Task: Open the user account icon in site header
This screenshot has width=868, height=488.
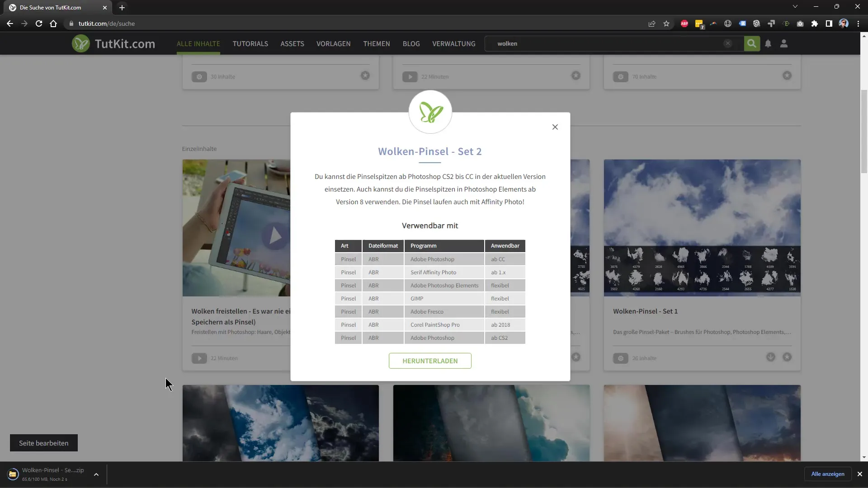Action: 784,43
